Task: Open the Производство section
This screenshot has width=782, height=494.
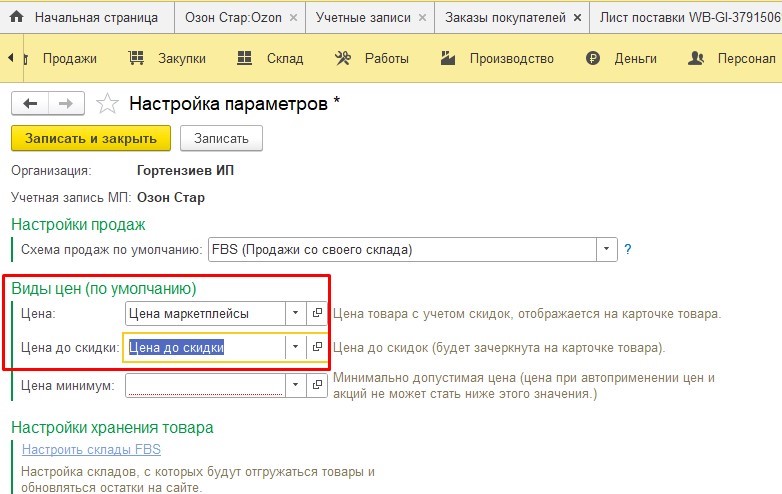Action: [x=512, y=58]
